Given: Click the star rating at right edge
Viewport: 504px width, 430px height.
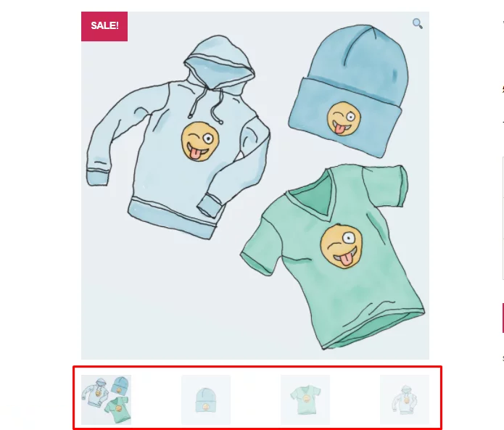Looking at the screenshot, I should 503,89.
